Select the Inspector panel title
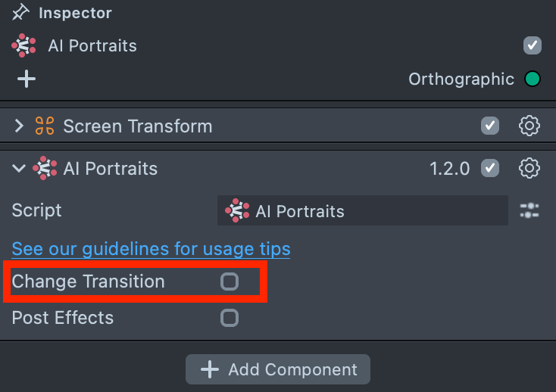This screenshot has width=556, height=392. (75, 13)
